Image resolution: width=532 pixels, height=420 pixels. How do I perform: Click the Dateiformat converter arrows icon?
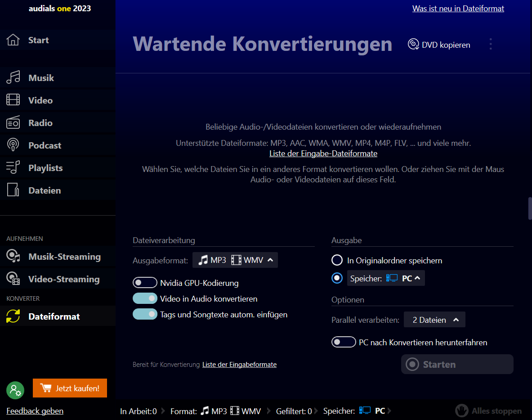[13, 316]
